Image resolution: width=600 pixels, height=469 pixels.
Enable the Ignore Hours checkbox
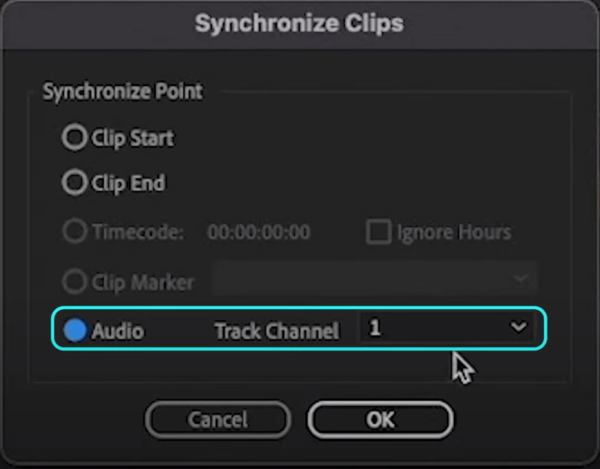[x=378, y=231]
